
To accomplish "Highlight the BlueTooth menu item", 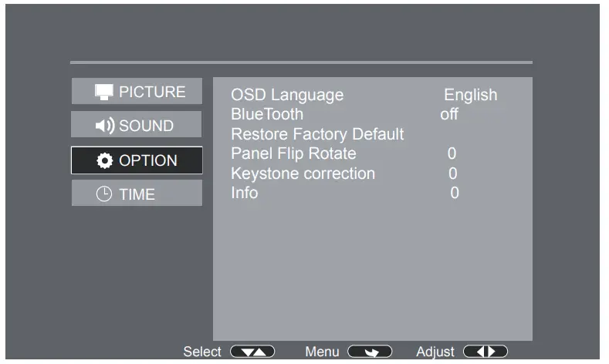I will (x=267, y=114).
